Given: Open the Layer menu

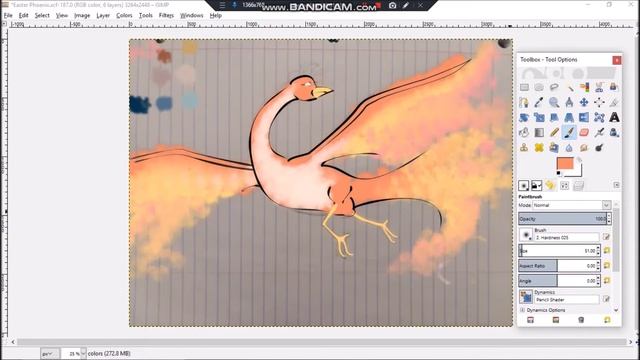Looking at the screenshot, I should [x=103, y=16].
